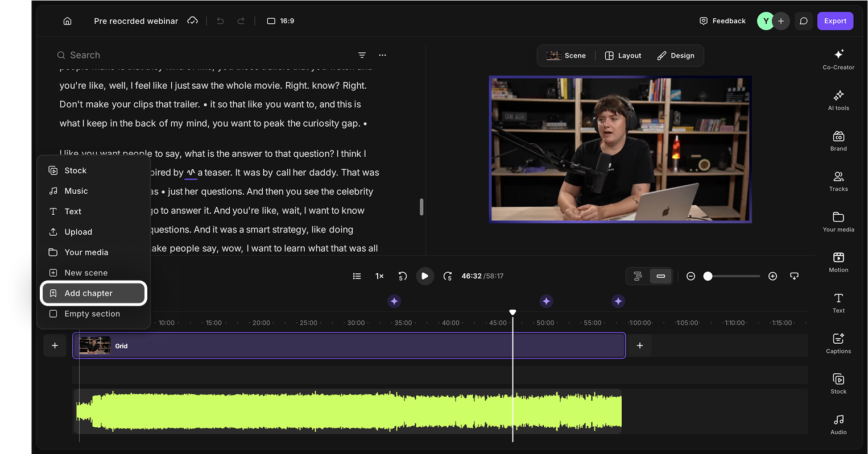The image size is (868, 454).
Task: Click the Export button
Action: point(835,21)
